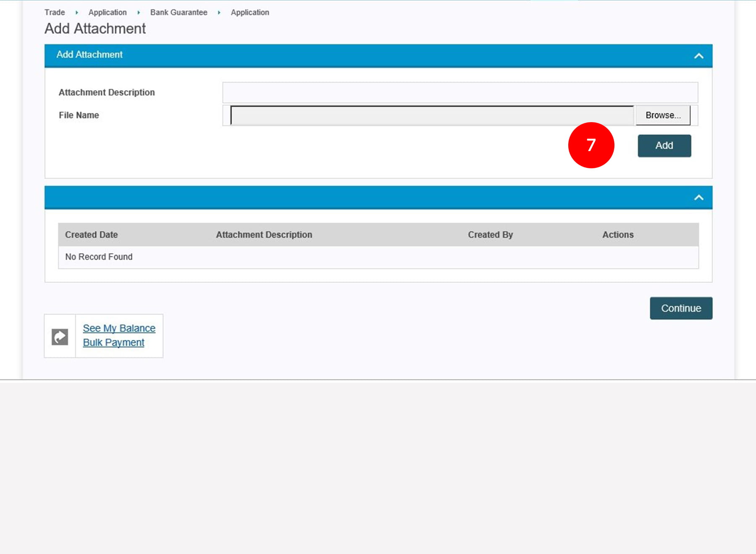The height and width of the screenshot is (554, 756).
Task: Click the quick links arrow icon
Action: click(60, 337)
